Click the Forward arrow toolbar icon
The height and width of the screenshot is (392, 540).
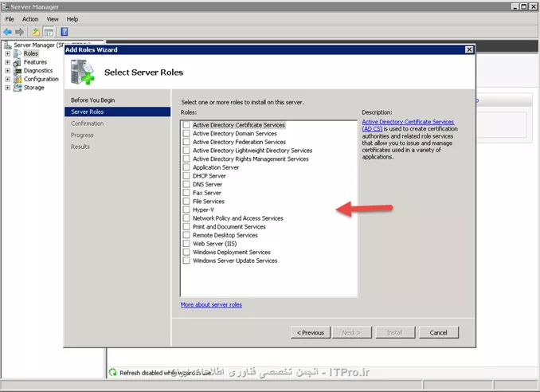20,32
